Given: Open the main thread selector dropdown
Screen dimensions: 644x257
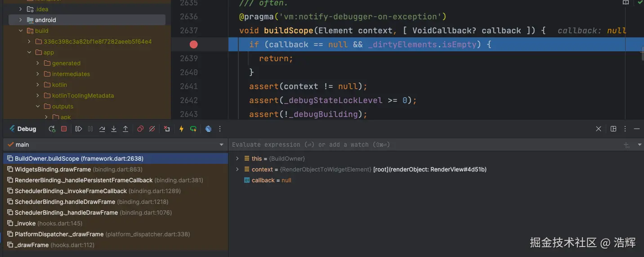Looking at the screenshot, I should click(221, 145).
